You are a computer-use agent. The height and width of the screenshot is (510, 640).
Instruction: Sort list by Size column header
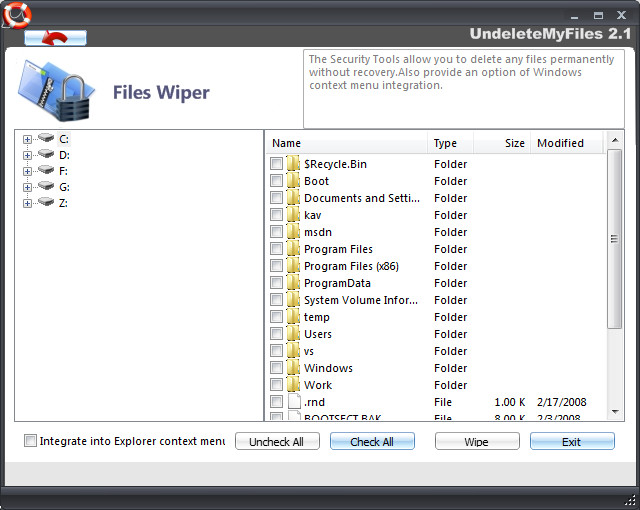tap(502, 143)
